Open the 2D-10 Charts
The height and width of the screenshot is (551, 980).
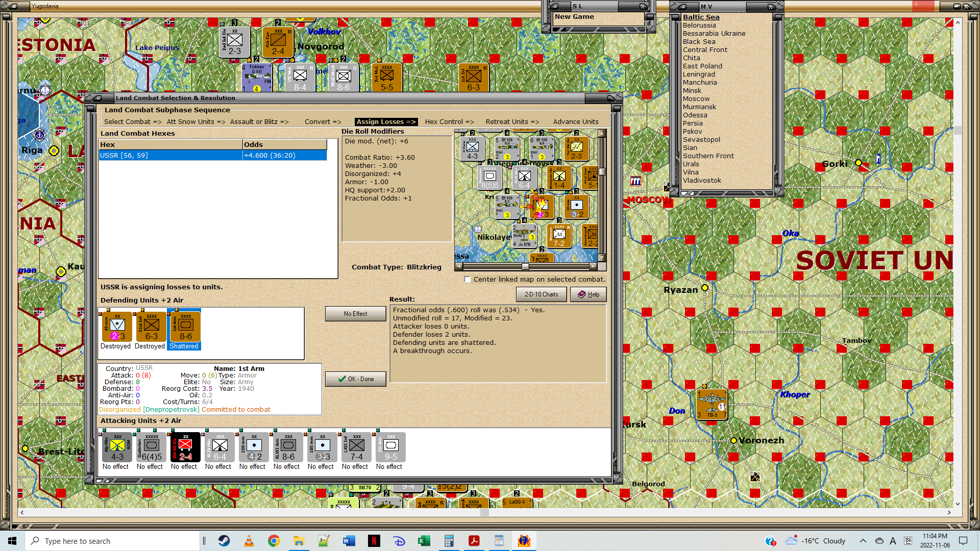pyautogui.click(x=541, y=294)
